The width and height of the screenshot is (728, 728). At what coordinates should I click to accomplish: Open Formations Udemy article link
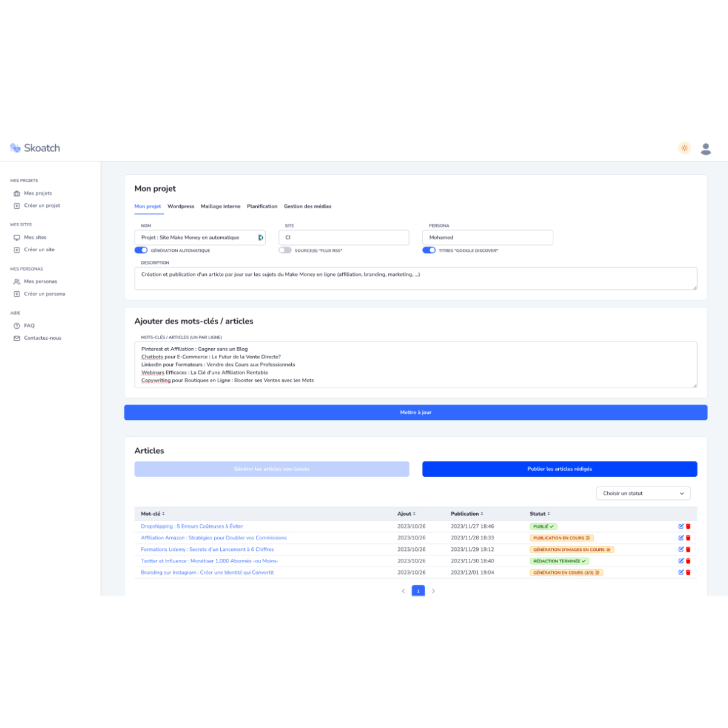207,550
